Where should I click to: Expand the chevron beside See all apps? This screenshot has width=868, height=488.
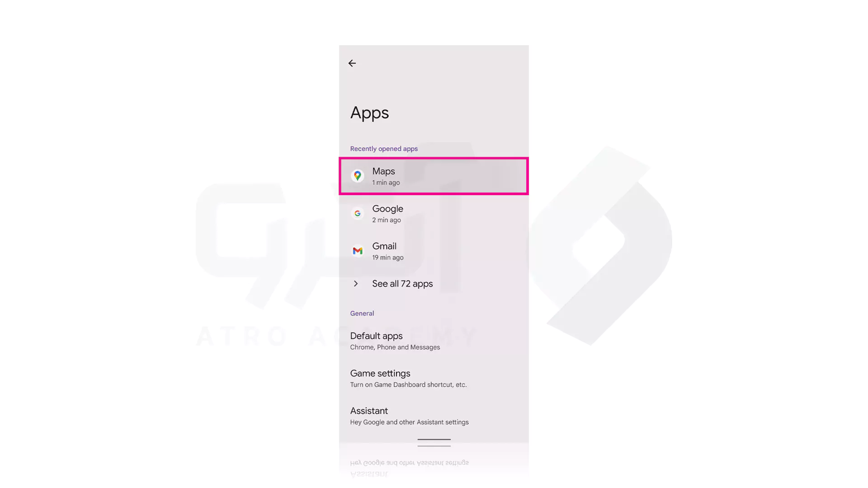pos(356,284)
